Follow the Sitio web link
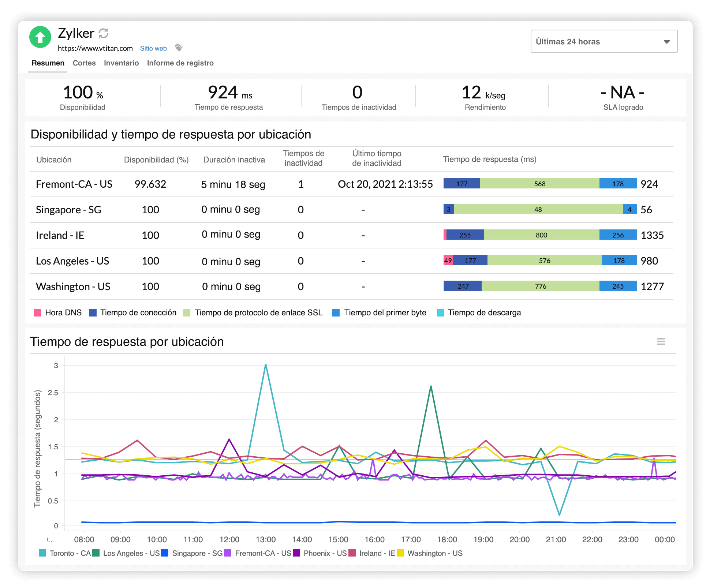710x588 pixels. [153, 48]
